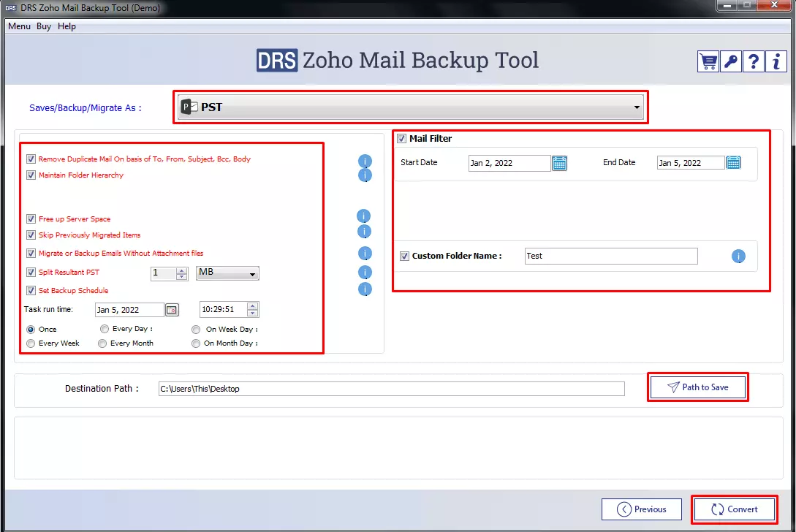This screenshot has width=796, height=532.
Task: Toggle Maintain Folder Hierarchy checkbox
Action: click(31, 175)
